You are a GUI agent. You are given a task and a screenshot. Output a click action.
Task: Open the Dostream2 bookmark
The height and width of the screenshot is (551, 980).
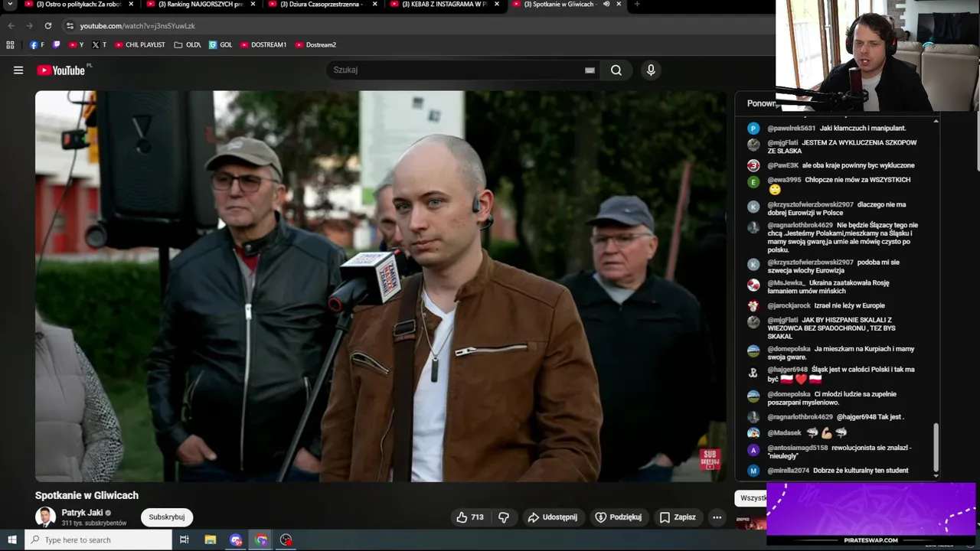315,45
